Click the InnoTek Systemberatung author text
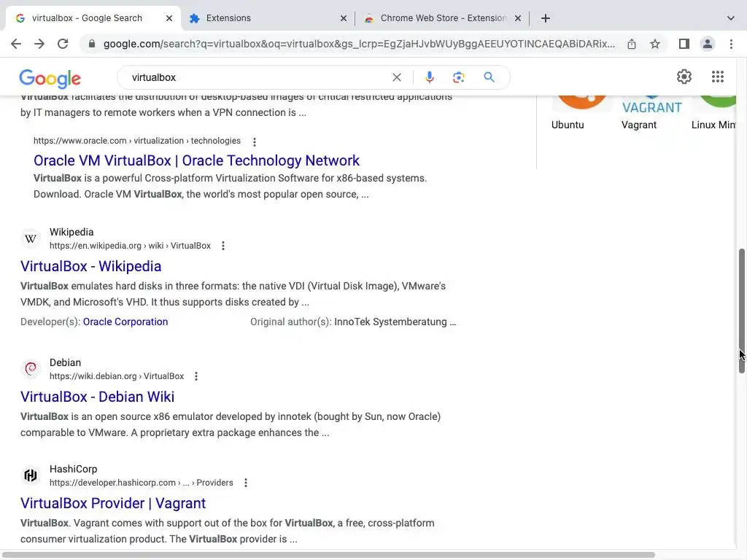 click(x=395, y=322)
